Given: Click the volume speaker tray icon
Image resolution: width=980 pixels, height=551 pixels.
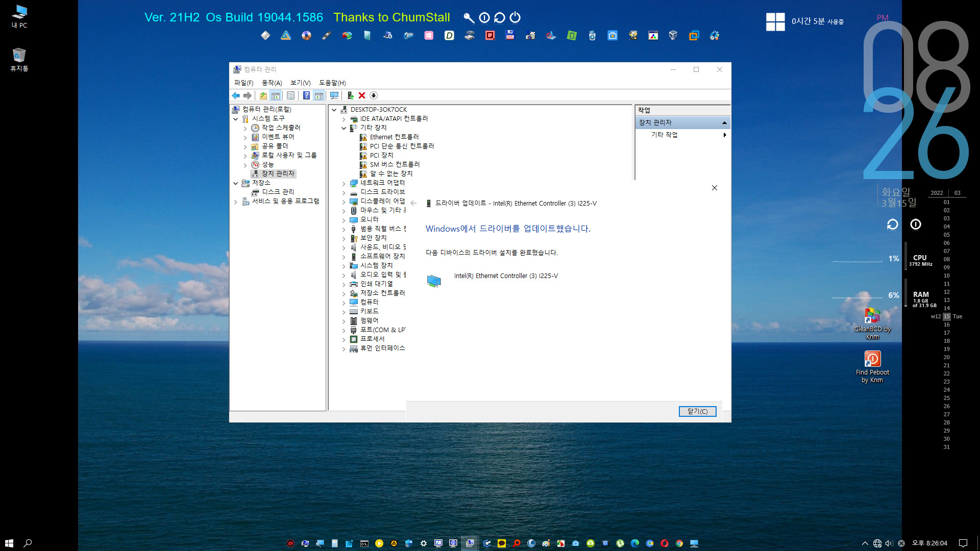Looking at the screenshot, I should tap(889, 543).
